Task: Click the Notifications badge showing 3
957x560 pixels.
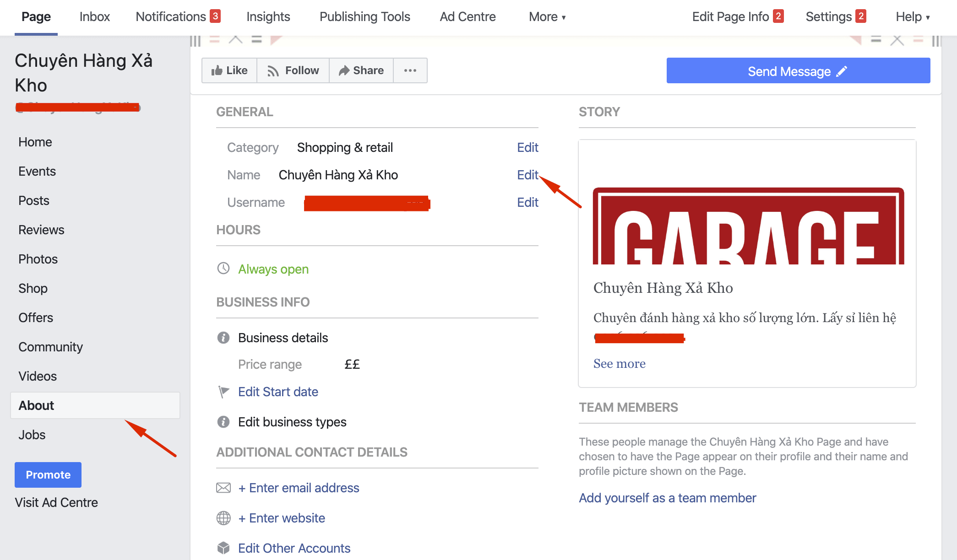Action: click(x=215, y=16)
